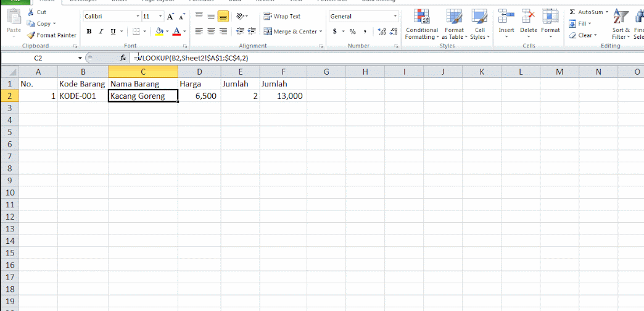Open the Calibri font name dropdown
Screen dimensions: 644x311
coord(138,17)
